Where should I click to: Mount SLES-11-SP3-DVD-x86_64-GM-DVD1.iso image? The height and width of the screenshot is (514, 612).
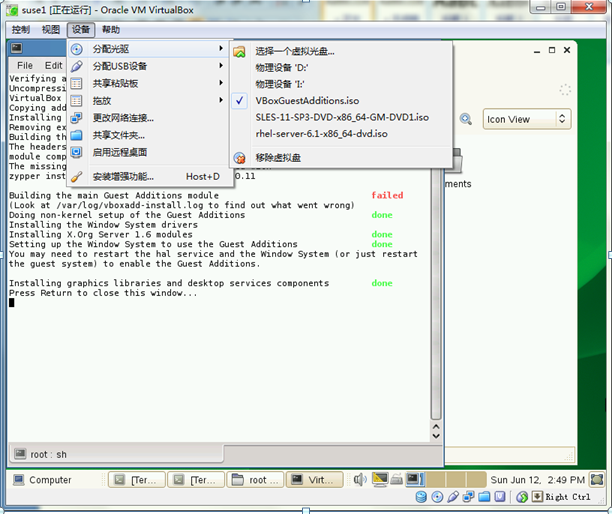[341, 117]
